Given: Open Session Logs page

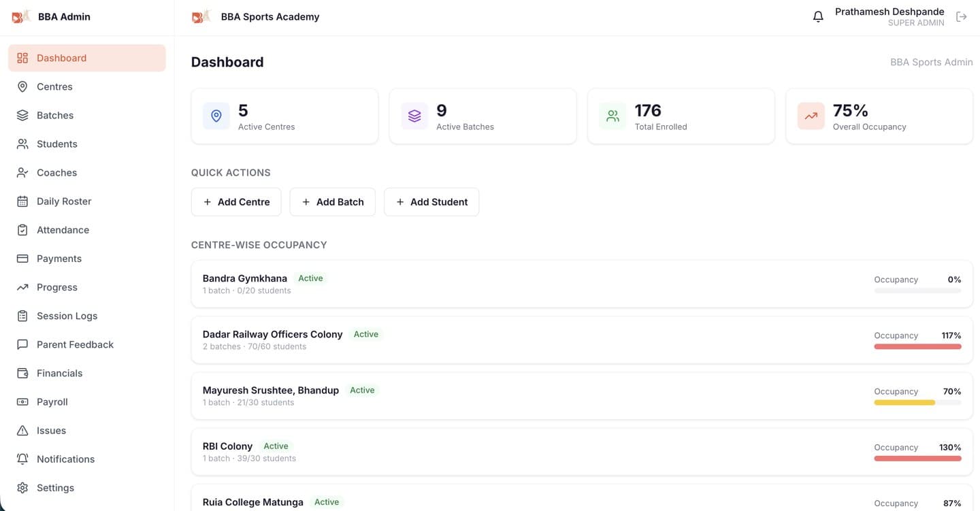Looking at the screenshot, I should coord(87,316).
